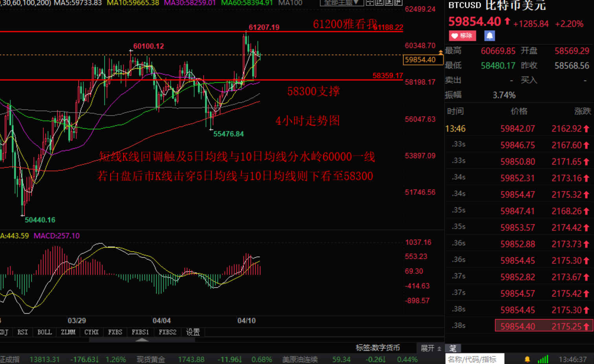Click the 现货黄金 ticker in status bar
Screen dimensions: 594x364
(151, 359)
